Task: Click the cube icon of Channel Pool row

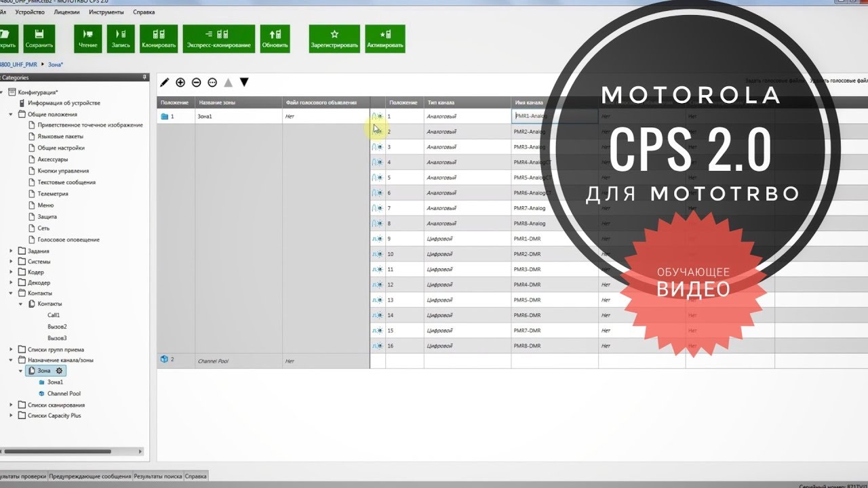Action: point(163,359)
